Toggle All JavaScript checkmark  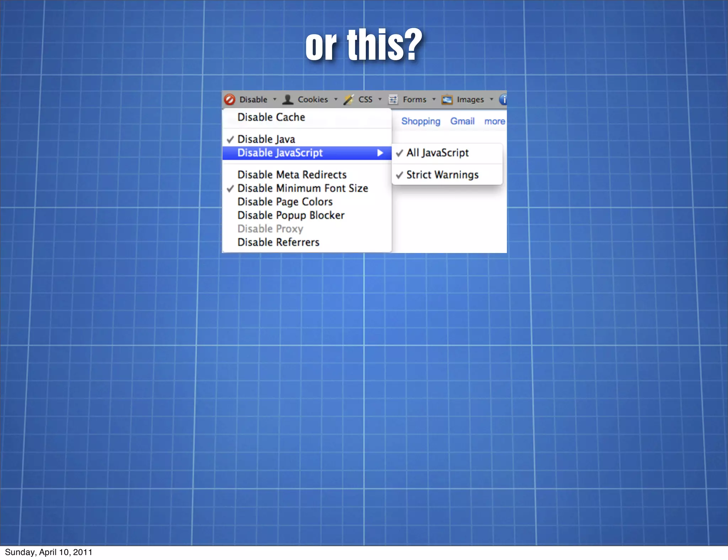437,153
